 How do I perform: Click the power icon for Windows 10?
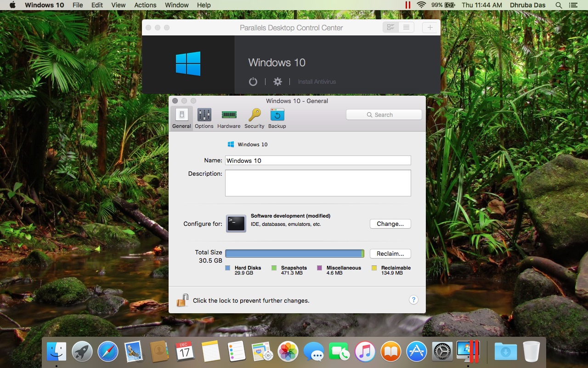pyautogui.click(x=253, y=81)
